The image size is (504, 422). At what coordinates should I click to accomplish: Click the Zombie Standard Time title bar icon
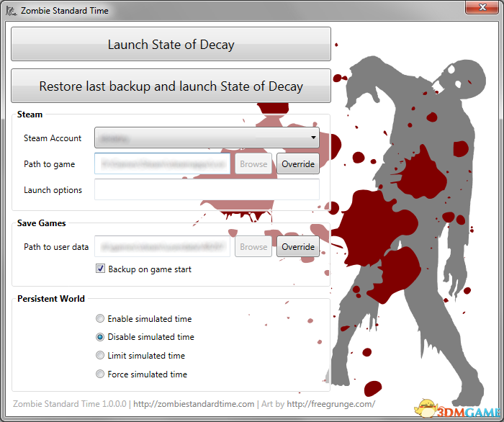(12, 11)
